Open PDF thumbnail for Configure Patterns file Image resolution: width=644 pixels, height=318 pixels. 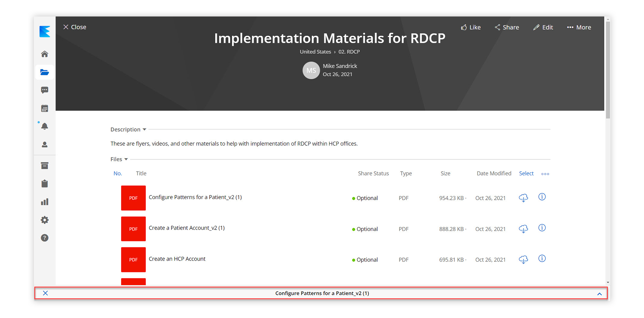(133, 198)
